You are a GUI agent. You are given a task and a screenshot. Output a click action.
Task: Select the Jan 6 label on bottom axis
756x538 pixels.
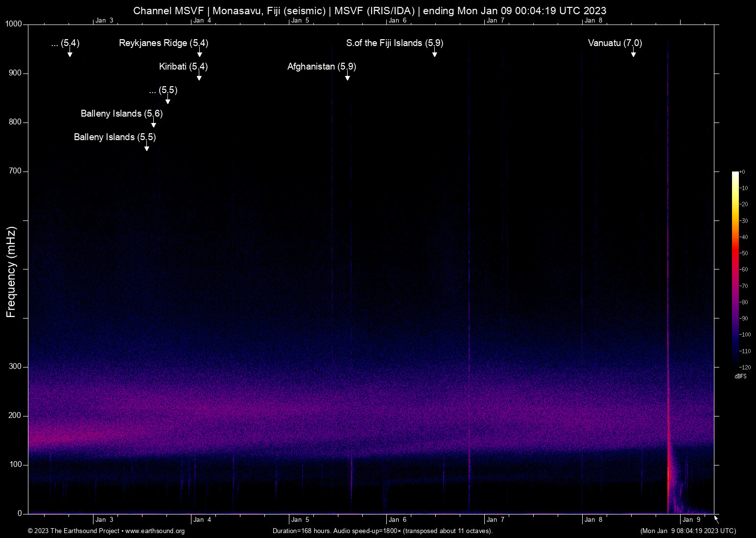click(398, 519)
